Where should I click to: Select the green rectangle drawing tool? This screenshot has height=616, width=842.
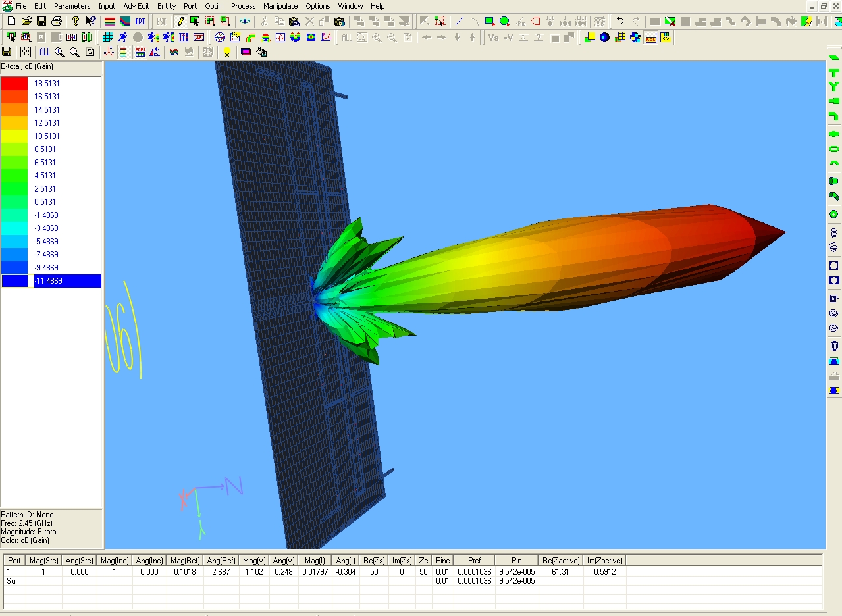[x=490, y=21]
